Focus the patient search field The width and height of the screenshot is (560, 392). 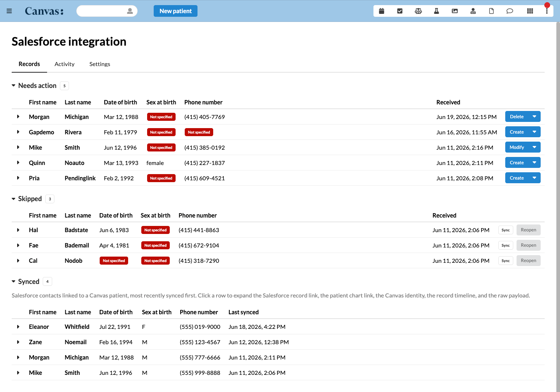(107, 11)
